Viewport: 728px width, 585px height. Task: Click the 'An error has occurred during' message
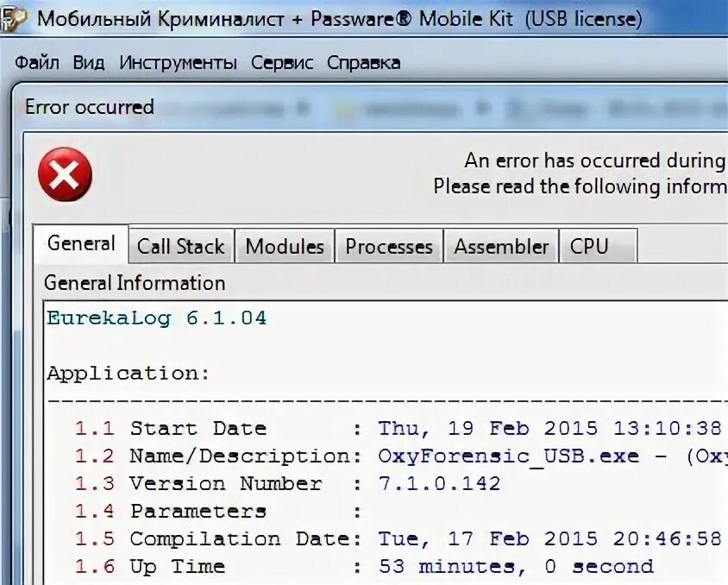click(596, 161)
